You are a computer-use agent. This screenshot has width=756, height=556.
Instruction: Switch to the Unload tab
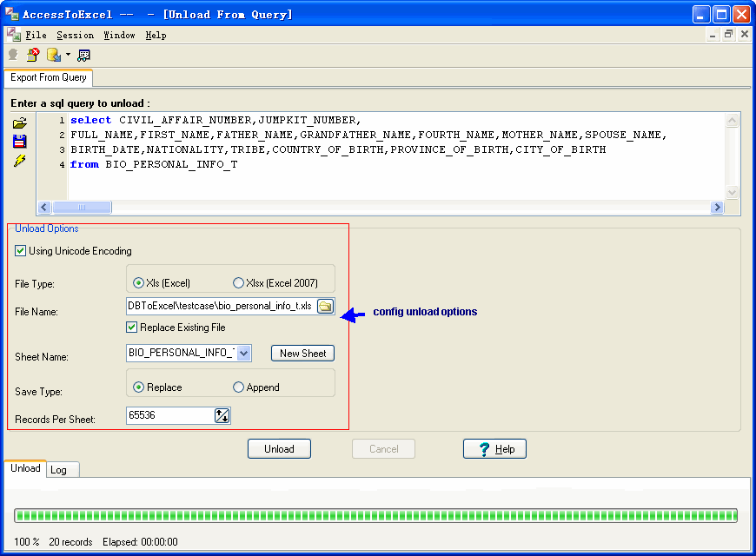[x=25, y=468]
